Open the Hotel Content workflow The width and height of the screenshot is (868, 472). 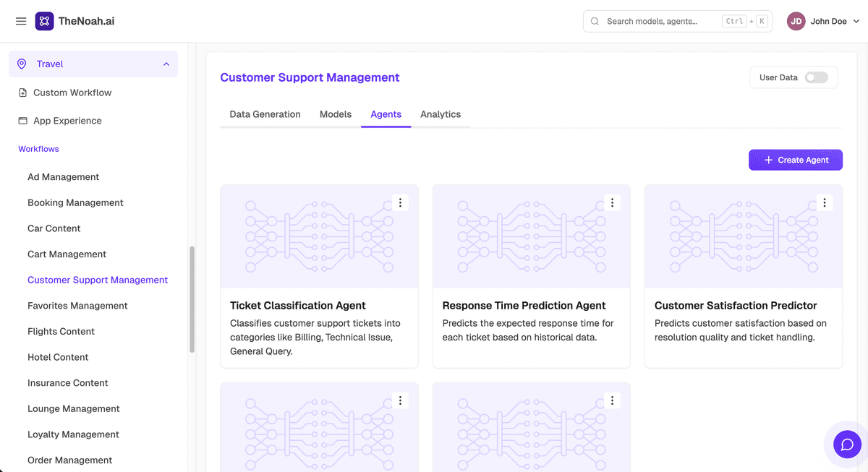(58, 357)
